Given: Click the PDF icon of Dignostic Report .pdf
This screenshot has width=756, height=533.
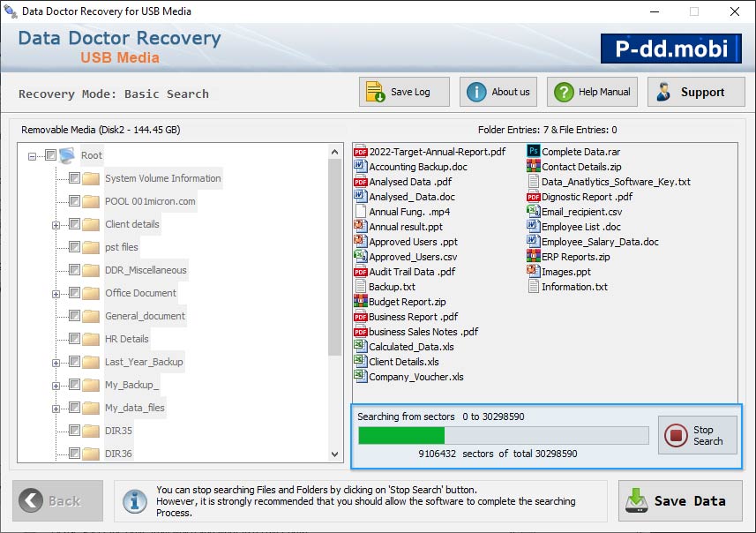Looking at the screenshot, I should coord(533,197).
